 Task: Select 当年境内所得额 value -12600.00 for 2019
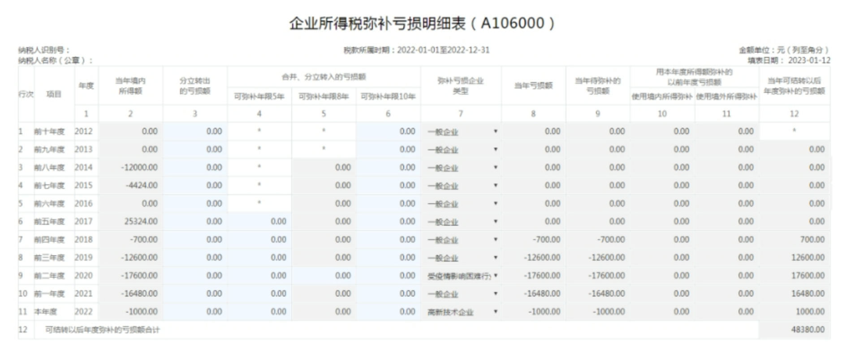[x=130, y=257]
